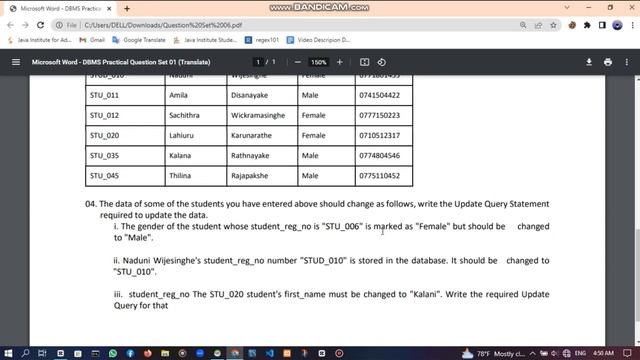Click the Rajapakshe table cell
Screen dimensions: 640x360
click(x=262, y=176)
